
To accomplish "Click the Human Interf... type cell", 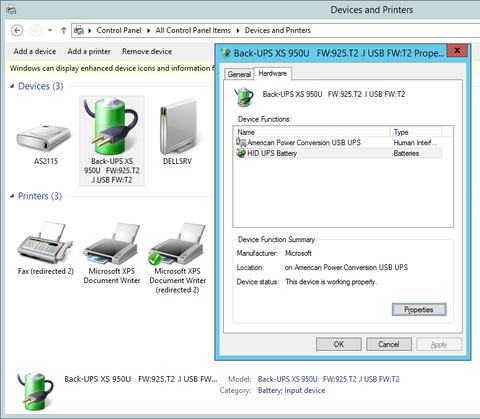I will point(415,143).
